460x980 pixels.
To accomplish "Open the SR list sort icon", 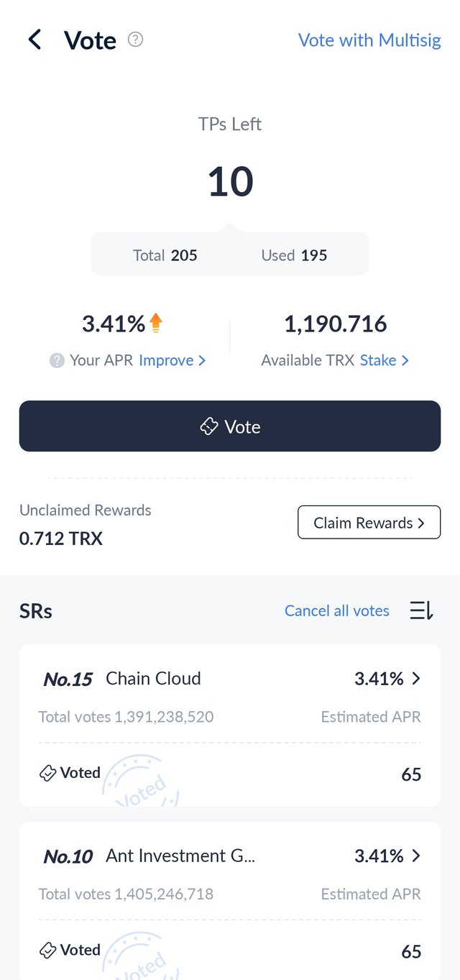I will point(421,611).
